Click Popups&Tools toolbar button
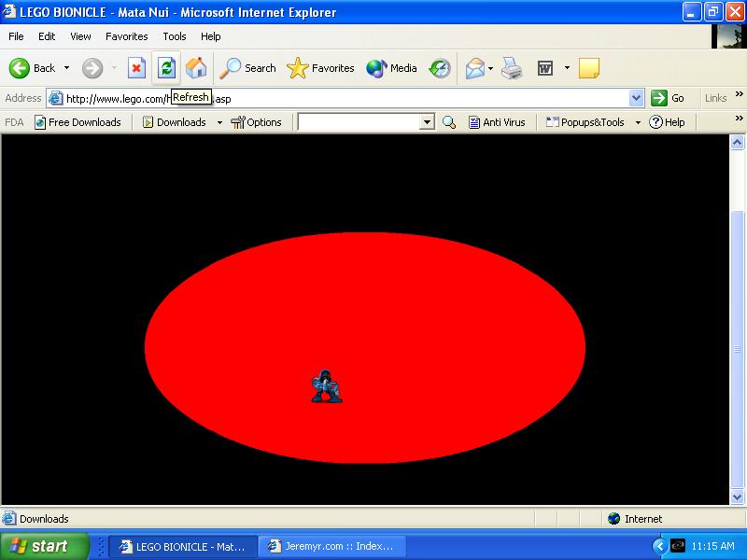The image size is (747, 560). pyautogui.click(x=585, y=122)
